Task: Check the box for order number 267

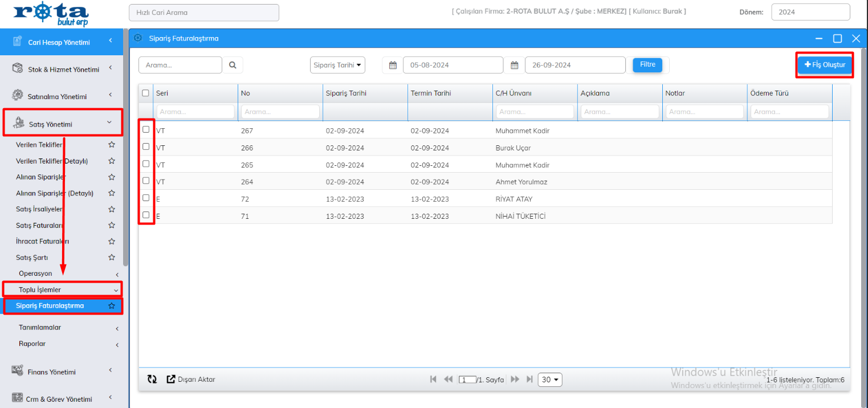Action: pos(146,129)
